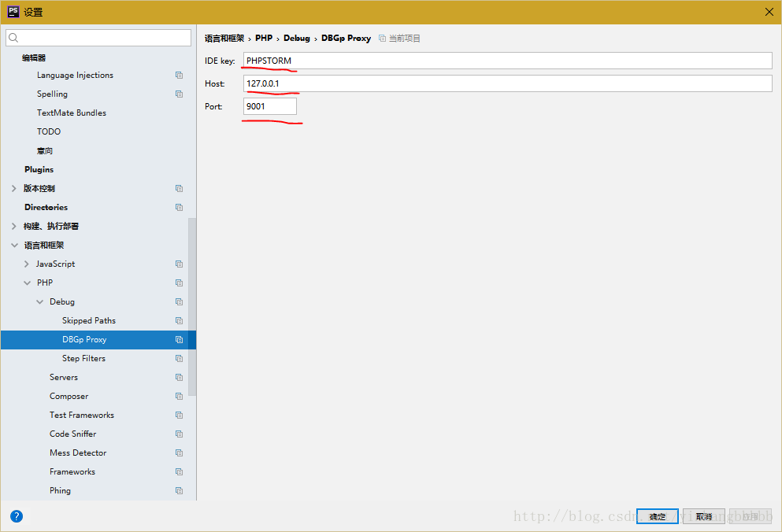The width and height of the screenshot is (782, 532).
Task: Select 意向 in the editor section
Action: (44, 151)
